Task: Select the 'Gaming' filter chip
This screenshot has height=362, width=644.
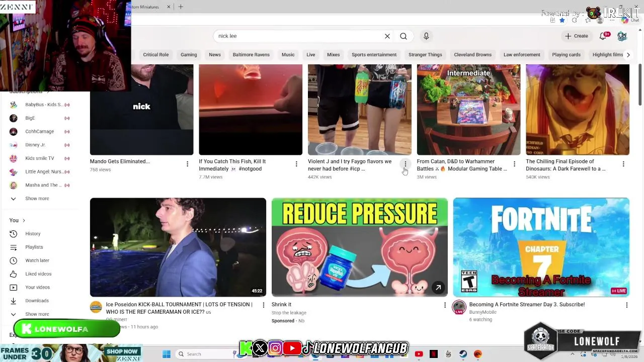Action: coord(189,55)
